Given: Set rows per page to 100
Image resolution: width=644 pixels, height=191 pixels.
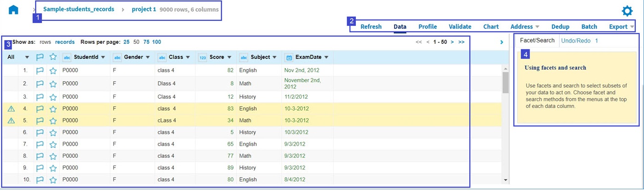Looking at the screenshot, I should [157, 42].
